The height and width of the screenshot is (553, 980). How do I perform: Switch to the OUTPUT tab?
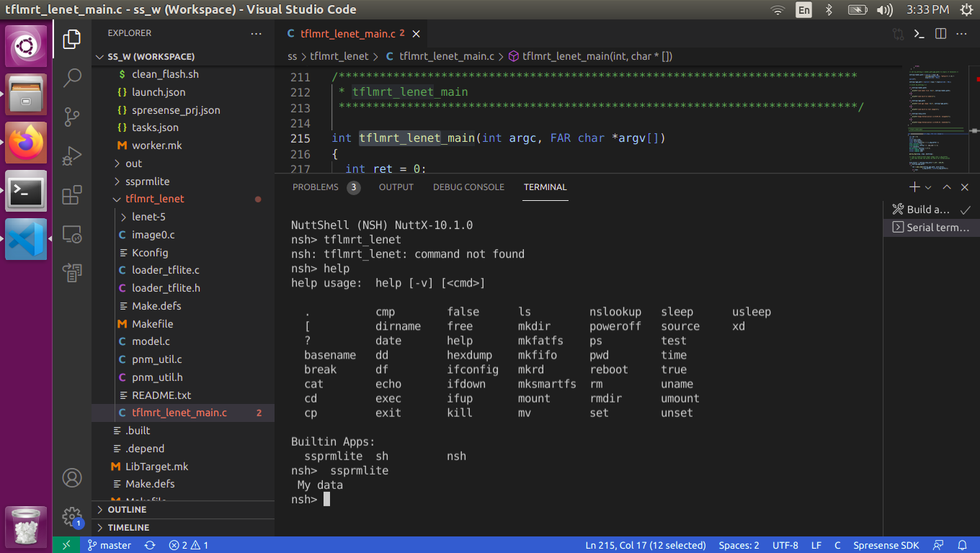(396, 187)
